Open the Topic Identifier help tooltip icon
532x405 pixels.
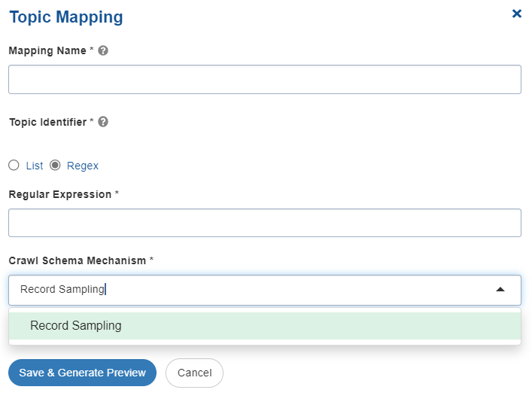pyautogui.click(x=103, y=121)
